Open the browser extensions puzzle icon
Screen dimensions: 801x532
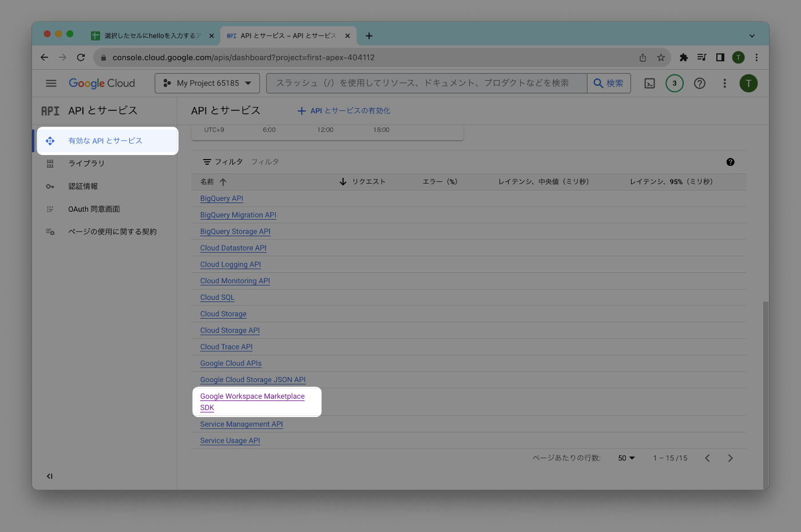pos(684,57)
